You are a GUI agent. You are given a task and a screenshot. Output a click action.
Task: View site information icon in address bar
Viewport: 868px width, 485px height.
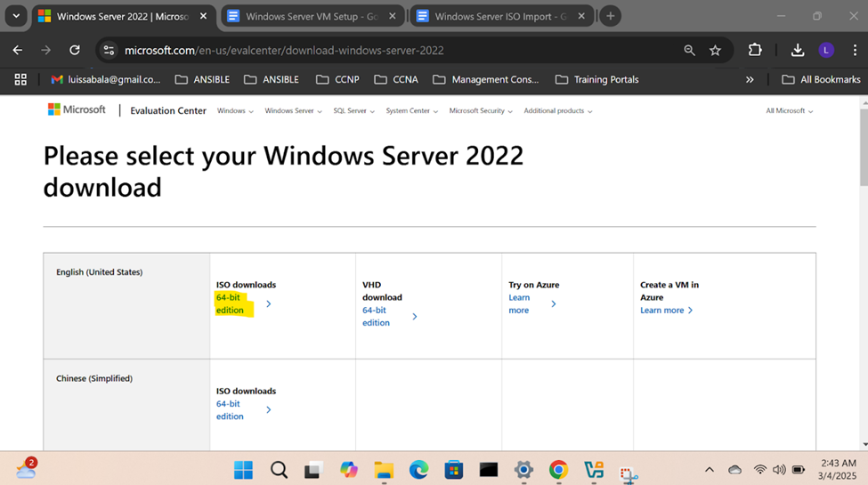109,51
